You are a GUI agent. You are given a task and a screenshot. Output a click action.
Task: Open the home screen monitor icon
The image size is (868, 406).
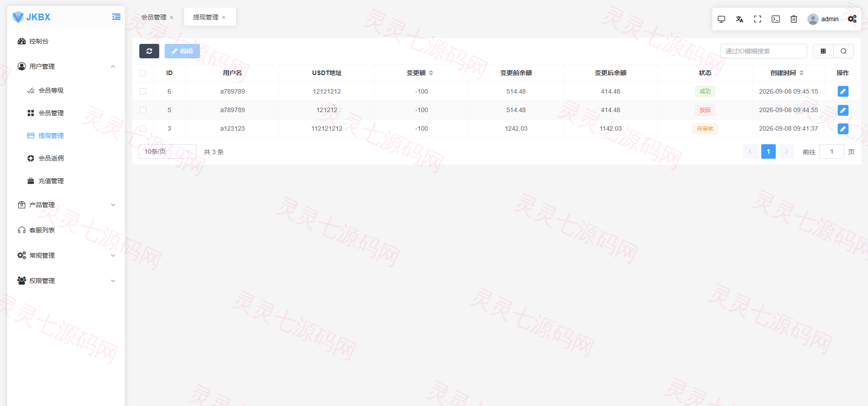(721, 19)
